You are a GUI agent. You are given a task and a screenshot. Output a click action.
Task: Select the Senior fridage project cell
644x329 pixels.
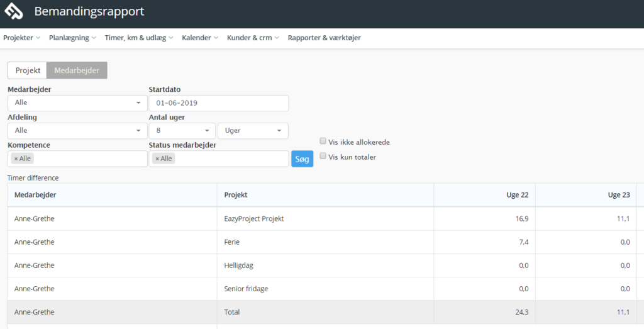pyautogui.click(x=325, y=289)
